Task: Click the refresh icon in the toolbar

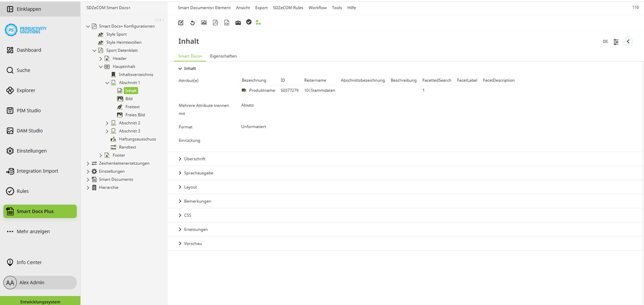Action: (192, 22)
